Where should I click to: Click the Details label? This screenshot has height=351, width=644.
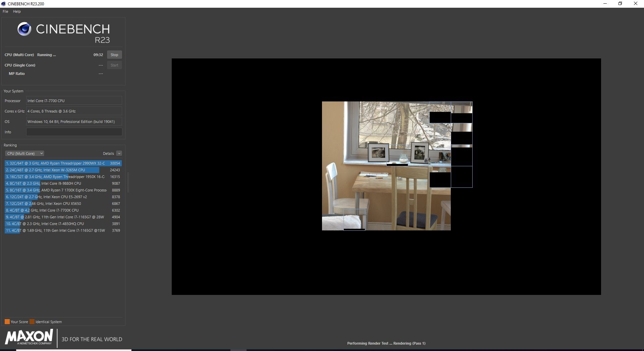[x=108, y=153]
